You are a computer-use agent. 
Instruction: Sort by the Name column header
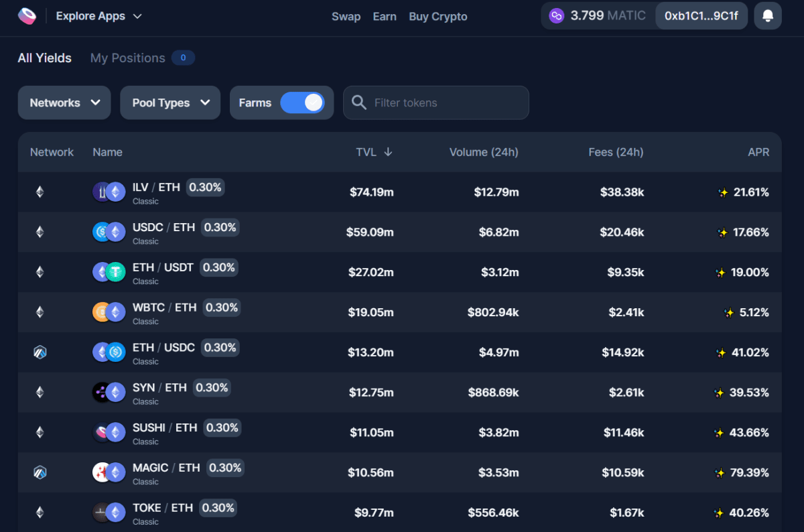pyautogui.click(x=107, y=152)
